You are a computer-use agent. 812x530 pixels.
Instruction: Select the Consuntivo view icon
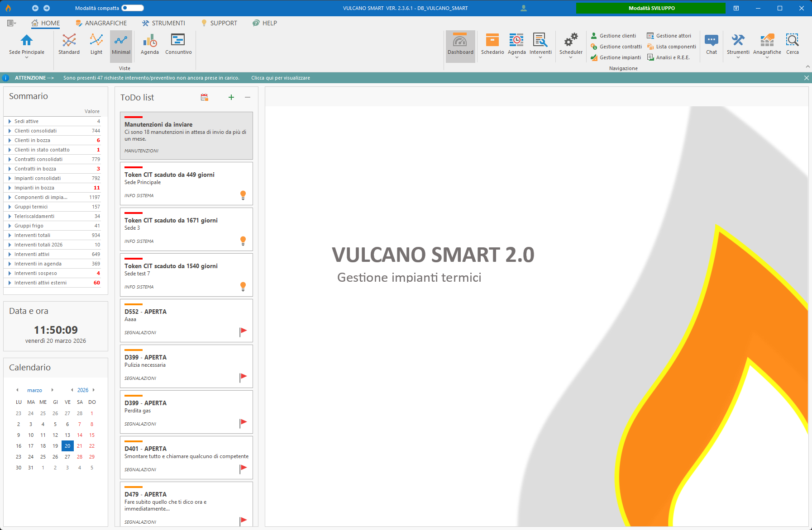(x=178, y=44)
